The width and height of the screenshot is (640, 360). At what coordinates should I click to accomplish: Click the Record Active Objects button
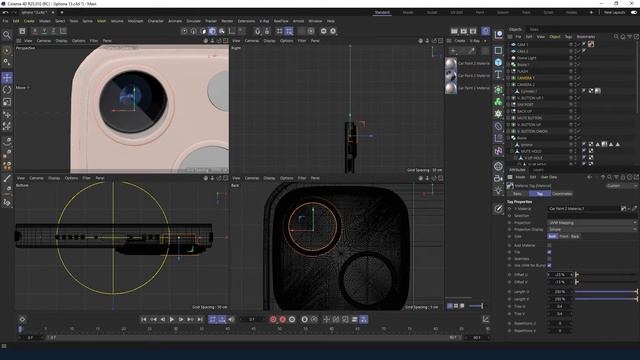coord(273,320)
